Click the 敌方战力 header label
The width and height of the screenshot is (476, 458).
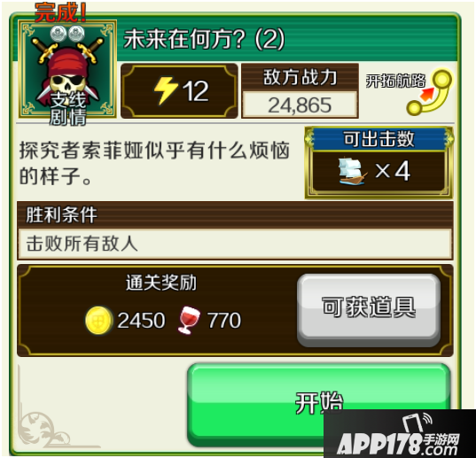pyautogui.click(x=300, y=77)
